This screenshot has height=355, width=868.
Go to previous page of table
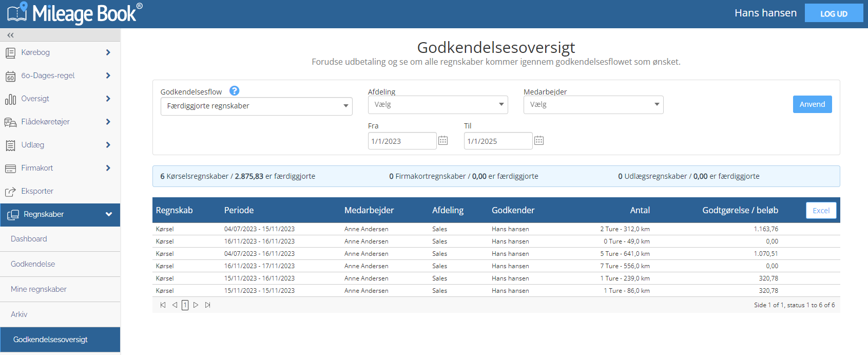coord(175,305)
